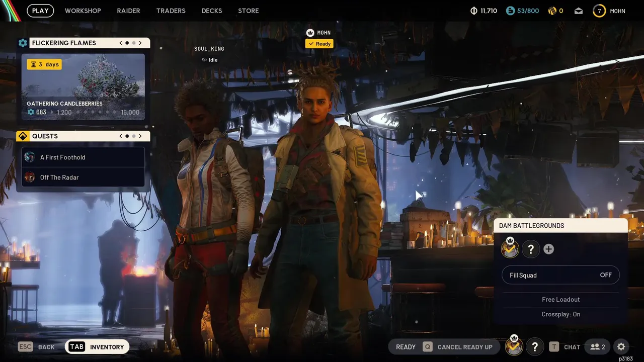
Task: Open the DECKS tab
Action: 212,11
